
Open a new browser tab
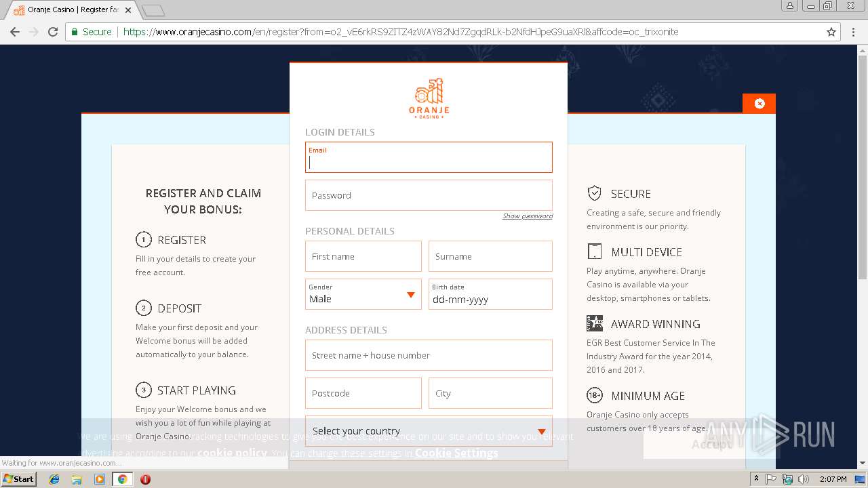point(153,10)
